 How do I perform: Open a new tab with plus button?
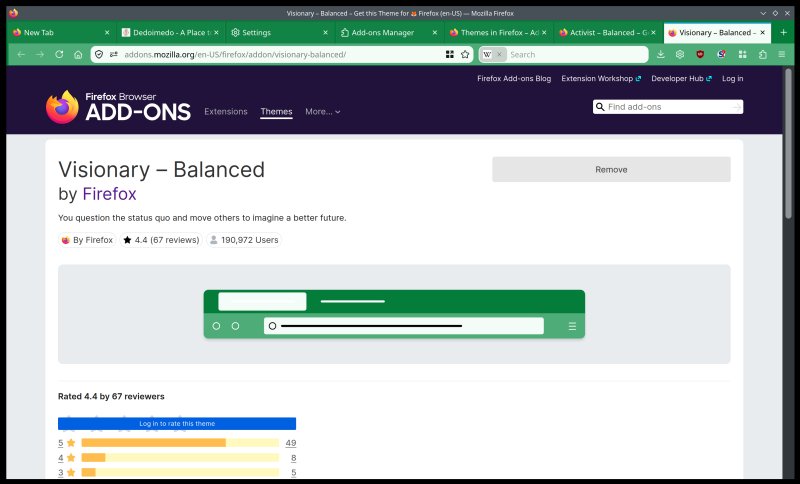point(784,33)
